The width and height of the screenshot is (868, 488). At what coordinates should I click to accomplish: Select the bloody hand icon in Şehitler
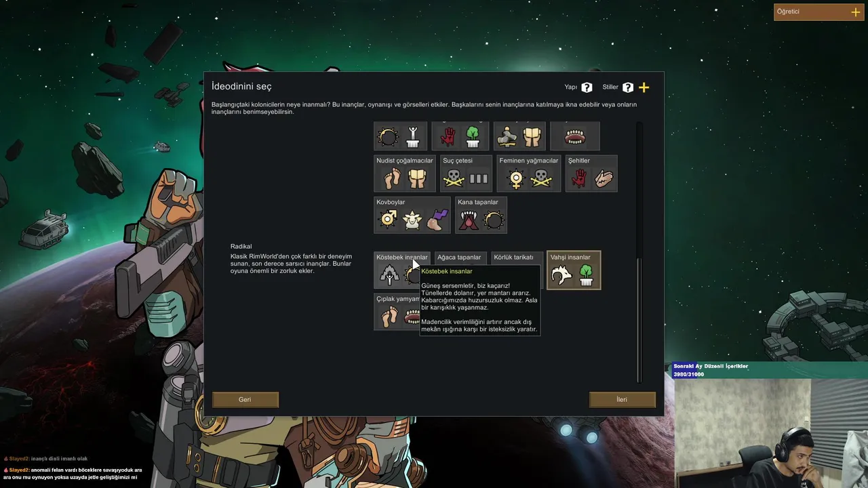coord(578,179)
